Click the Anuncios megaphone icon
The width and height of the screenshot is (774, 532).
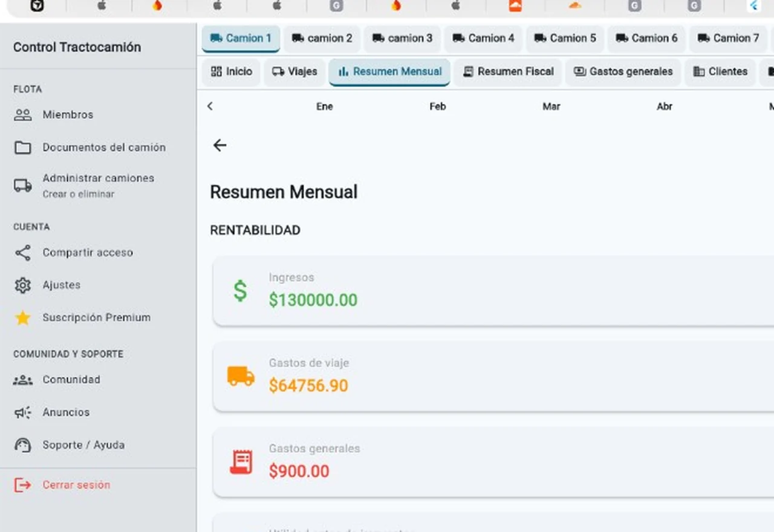pos(22,412)
